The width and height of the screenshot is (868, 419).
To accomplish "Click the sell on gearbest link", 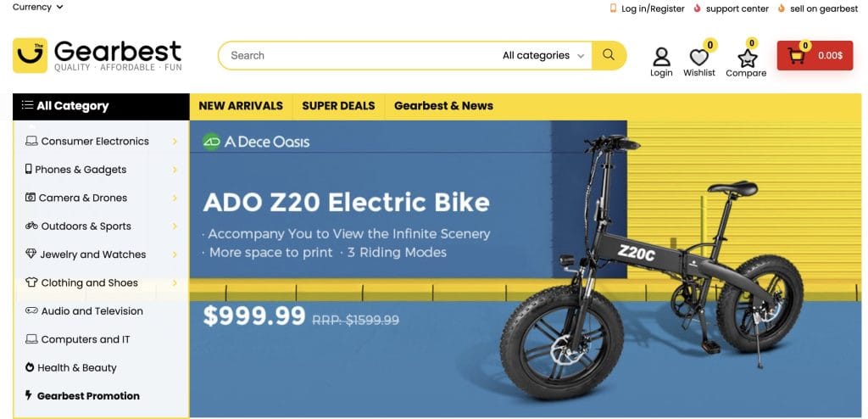I will coord(823,8).
